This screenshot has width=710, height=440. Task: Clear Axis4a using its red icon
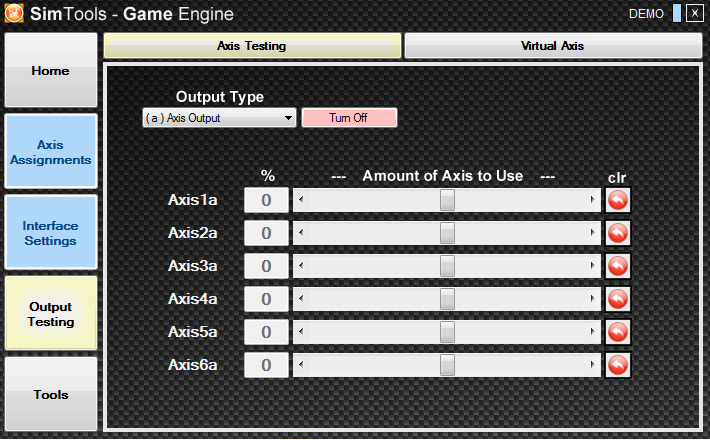tap(618, 299)
